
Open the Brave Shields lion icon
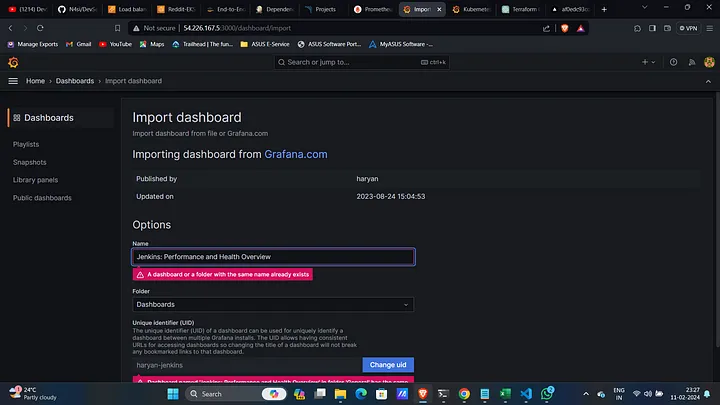[565, 28]
